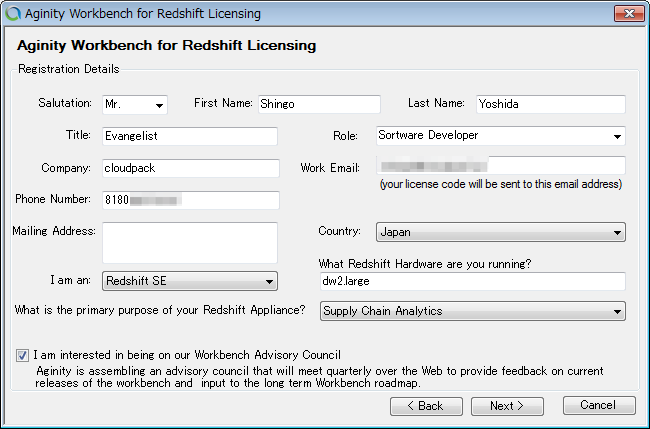Image resolution: width=650 pixels, height=429 pixels.
Task: Click the advisory council description paragraph
Action: tap(319, 377)
